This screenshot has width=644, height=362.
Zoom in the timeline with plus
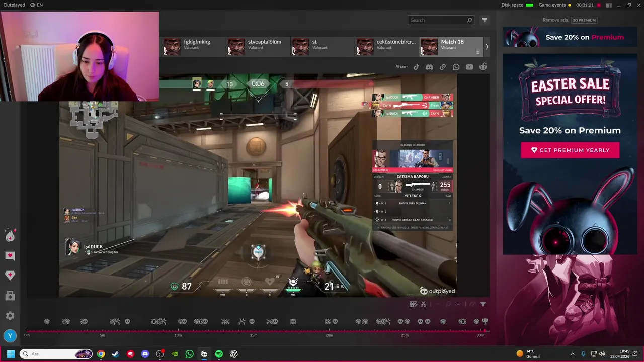click(x=458, y=304)
